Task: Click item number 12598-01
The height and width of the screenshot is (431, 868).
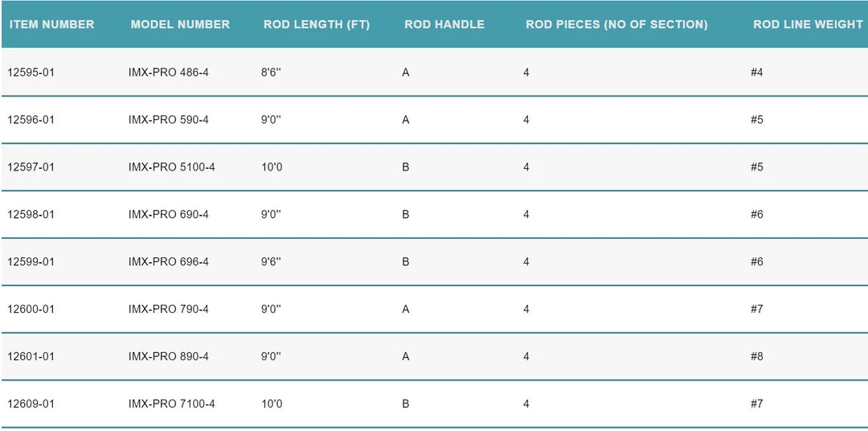Action: 31,215
